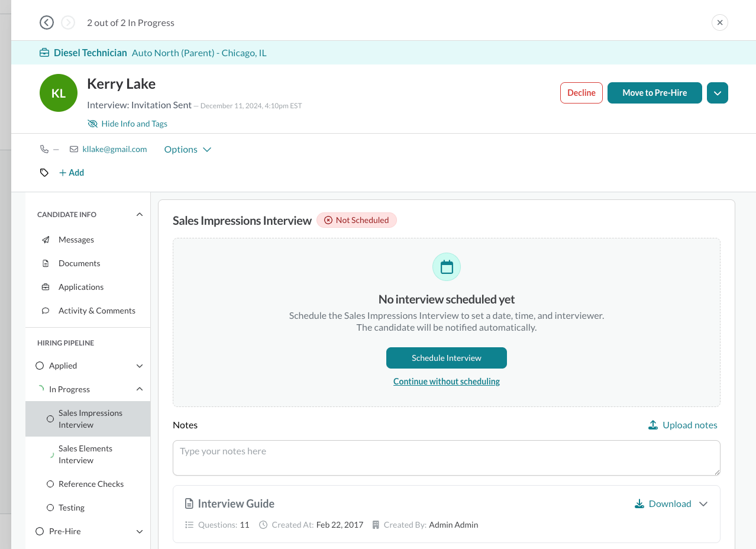This screenshot has width=756, height=549.
Task: Toggle Hide Info and Tags
Action: tap(127, 124)
